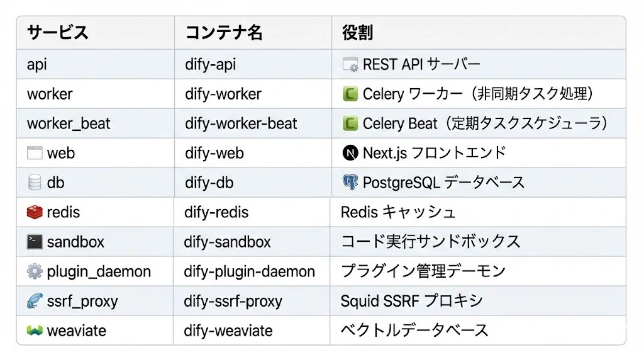Click the dify-plugin-daemon cell text
Screen dimensions: 644x352
point(249,271)
